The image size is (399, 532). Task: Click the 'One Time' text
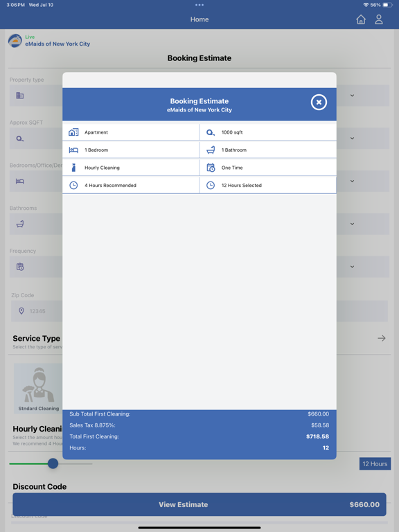(232, 168)
